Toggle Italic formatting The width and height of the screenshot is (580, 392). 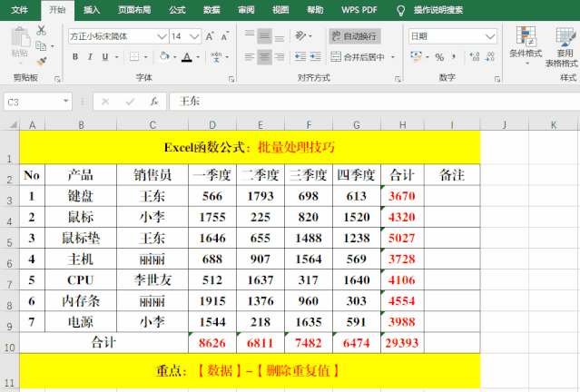(91, 57)
